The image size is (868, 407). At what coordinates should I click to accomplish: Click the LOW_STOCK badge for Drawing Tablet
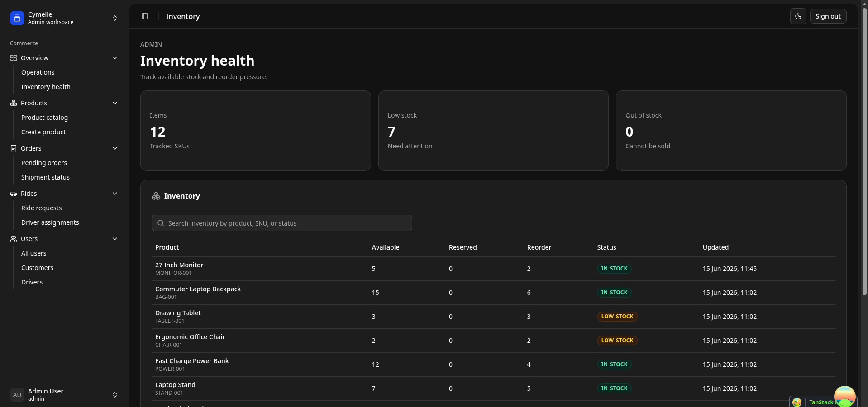[617, 317]
